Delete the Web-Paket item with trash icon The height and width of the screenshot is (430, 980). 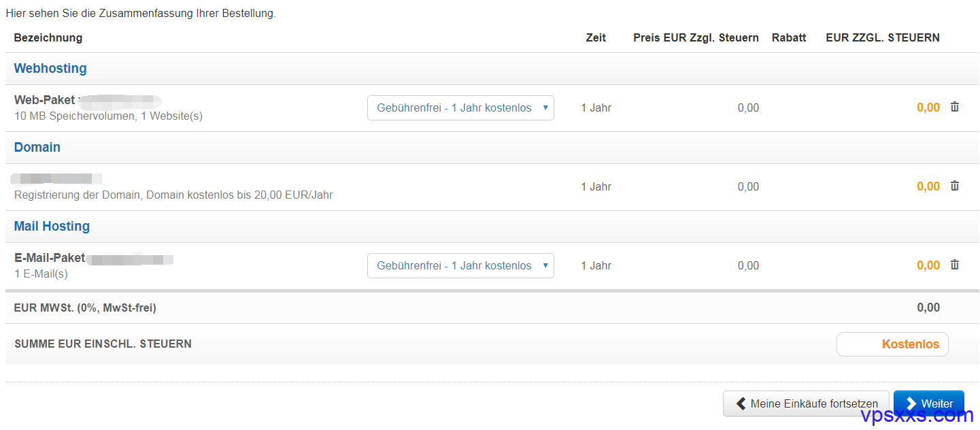[x=955, y=107]
